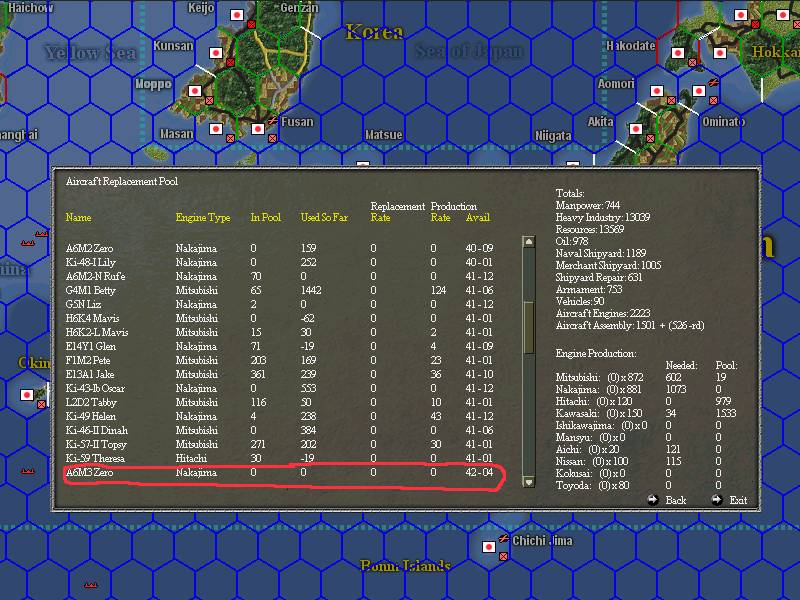Select the Ki-57-II Topsy row
Image resolution: width=800 pixels, height=600 pixels.
[280, 444]
